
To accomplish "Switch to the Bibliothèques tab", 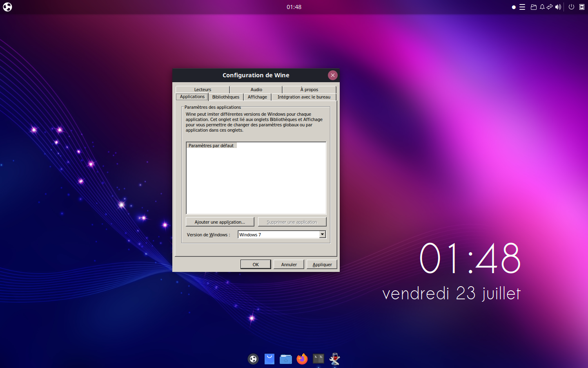I will coord(226,97).
